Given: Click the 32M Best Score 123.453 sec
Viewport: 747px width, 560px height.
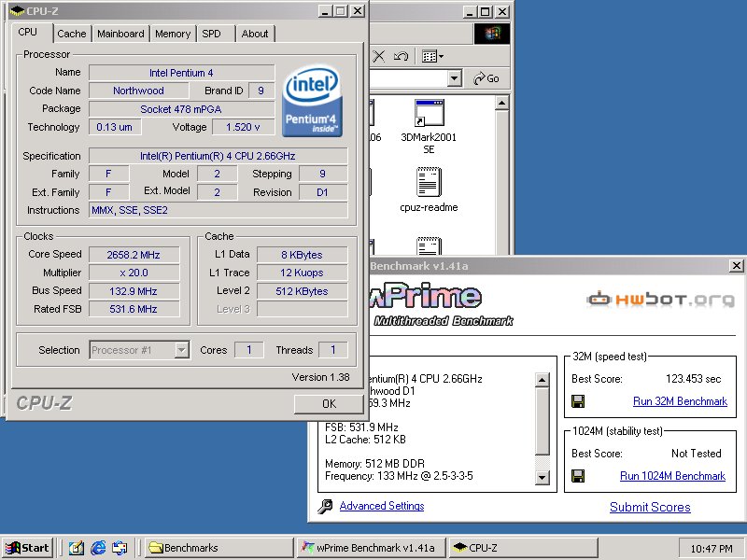Looking at the screenshot, I should pos(693,379).
